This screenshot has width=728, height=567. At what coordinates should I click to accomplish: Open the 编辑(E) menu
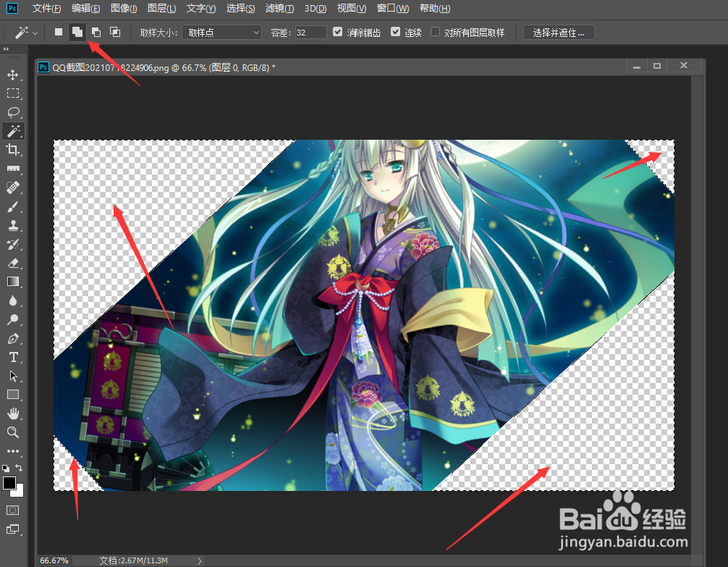(x=85, y=9)
